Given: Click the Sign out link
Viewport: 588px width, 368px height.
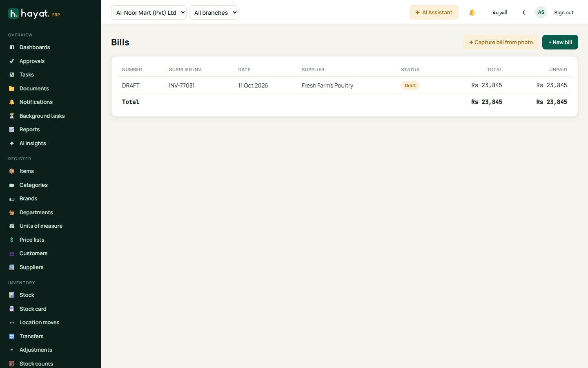Looking at the screenshot, I should [563, 13].
